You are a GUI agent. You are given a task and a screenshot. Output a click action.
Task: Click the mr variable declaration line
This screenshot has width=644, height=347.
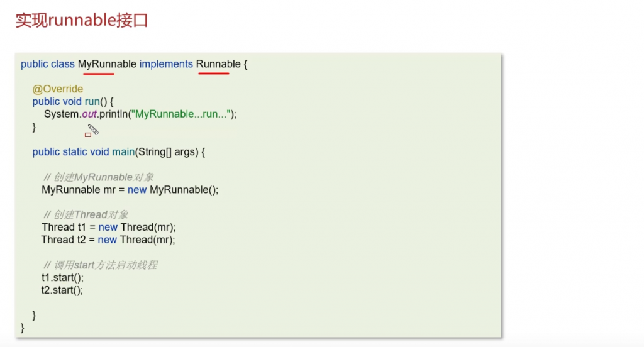tap(130, 190)
